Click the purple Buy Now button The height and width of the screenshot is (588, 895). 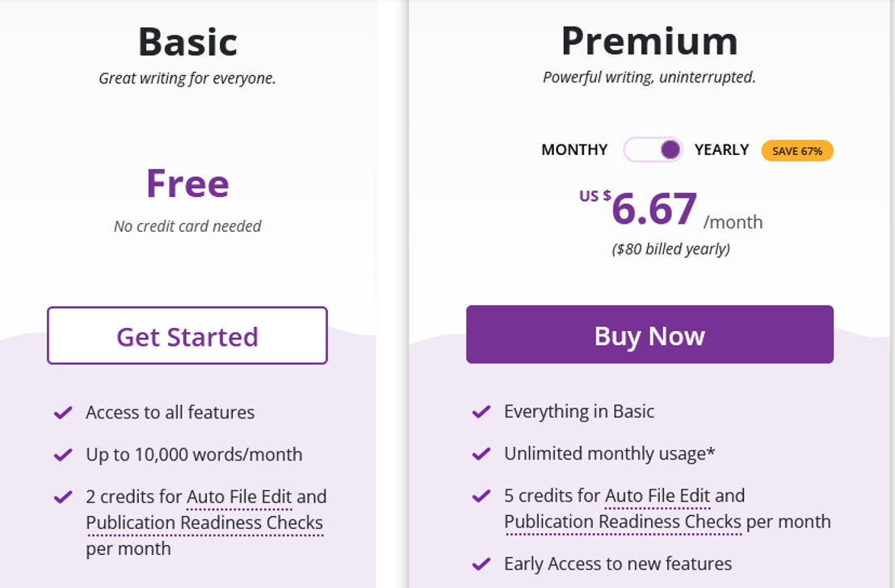[x=649, y=335]
